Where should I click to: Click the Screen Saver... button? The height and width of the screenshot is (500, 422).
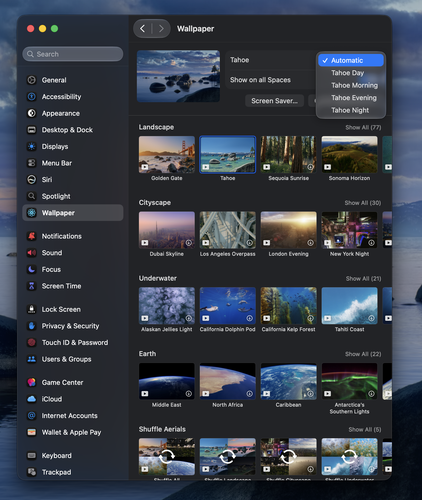pos(274,101)
